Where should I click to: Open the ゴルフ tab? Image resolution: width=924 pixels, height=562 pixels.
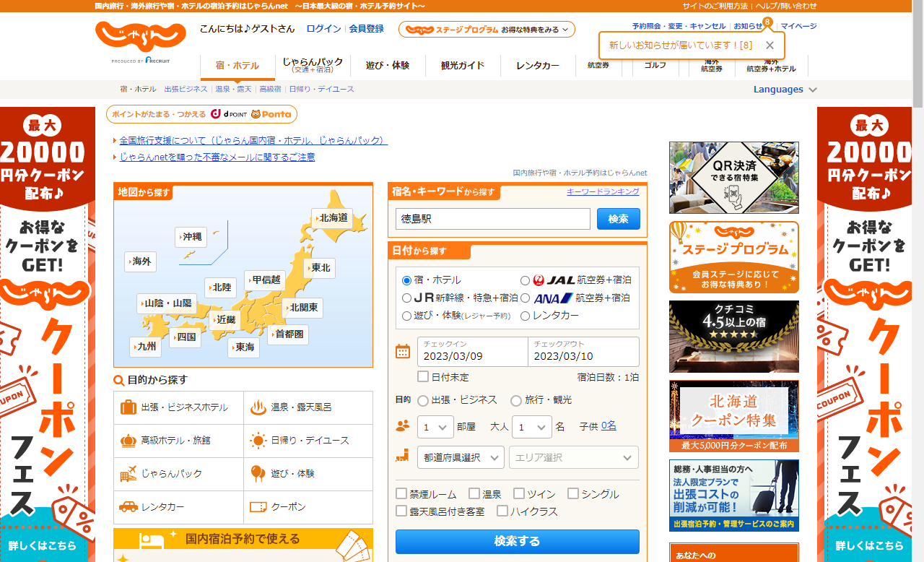(x=655, y=66)
